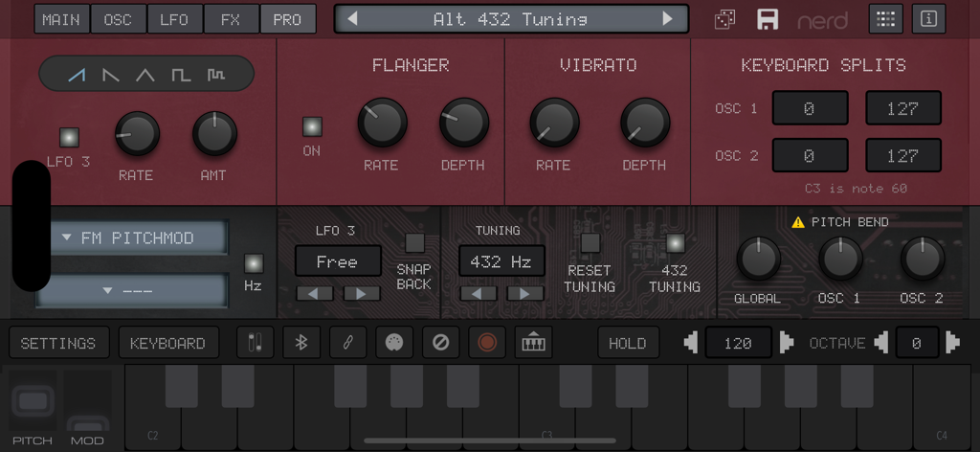This screenshot has width=980, height=452.
Task: Toggle the HOLD button
Action: click(628, 343)
